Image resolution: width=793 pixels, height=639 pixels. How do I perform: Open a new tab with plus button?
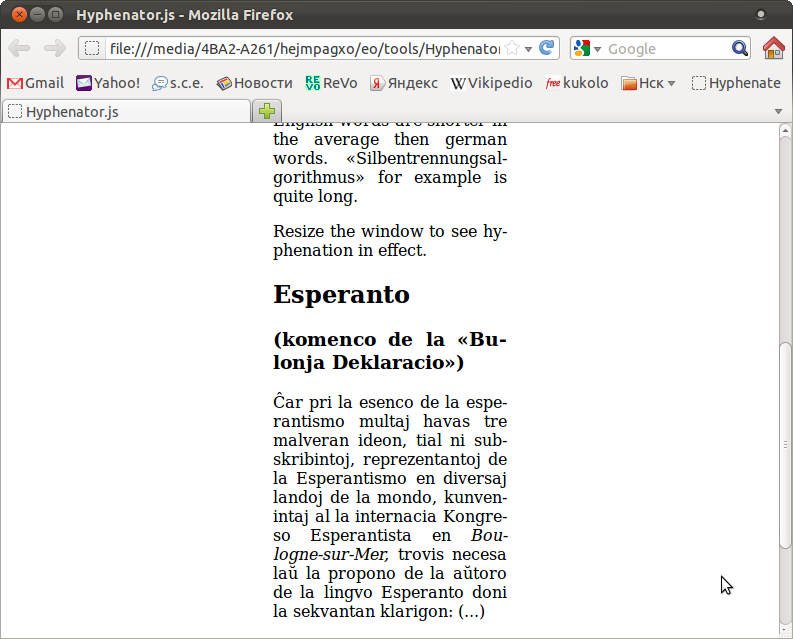[x=267, y=111]
